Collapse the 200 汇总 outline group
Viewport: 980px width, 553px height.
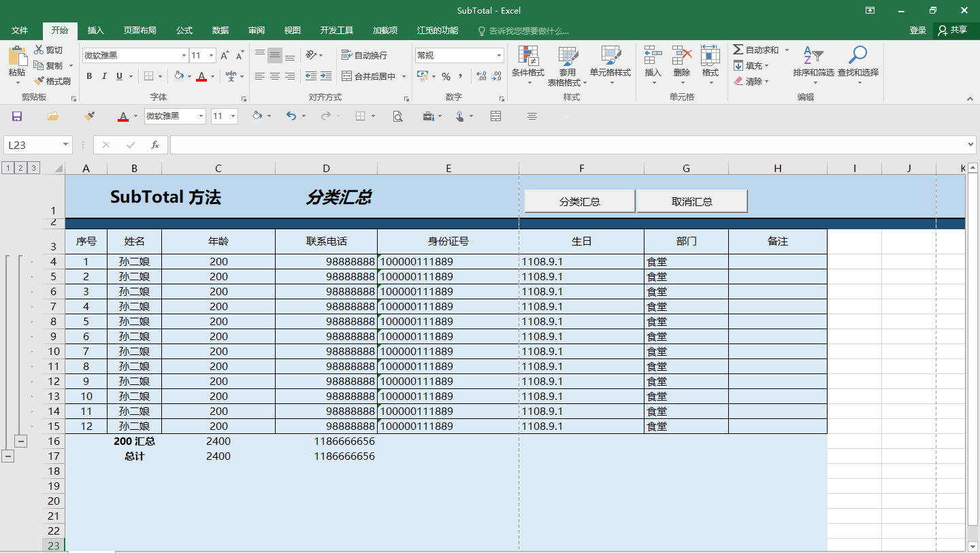pyautogui.click(x=21, y=441)
